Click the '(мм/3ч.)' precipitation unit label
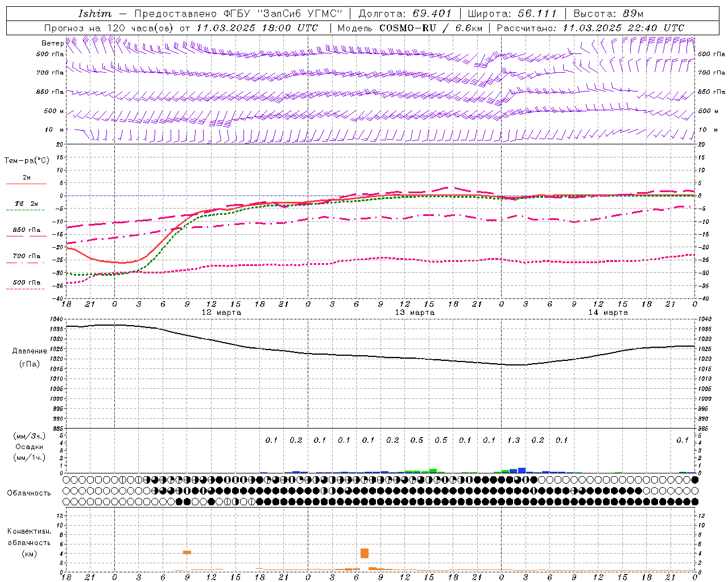 tap(30, 436)
